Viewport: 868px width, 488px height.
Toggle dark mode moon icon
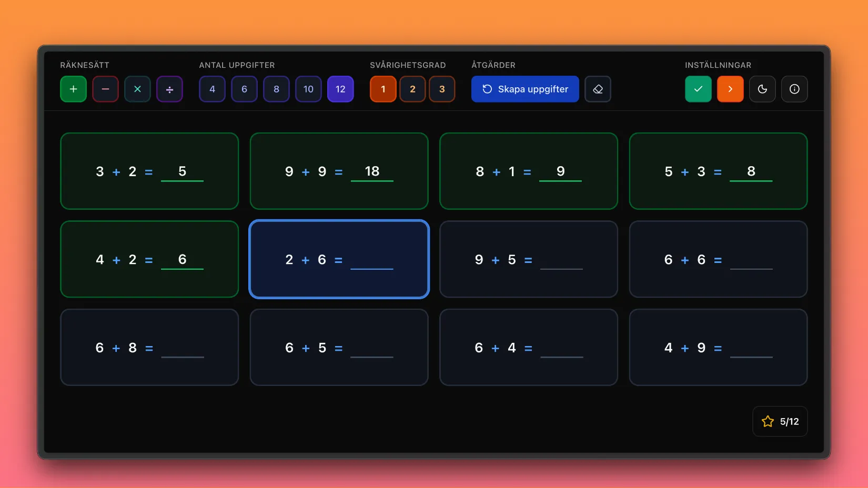coord(762,89)
